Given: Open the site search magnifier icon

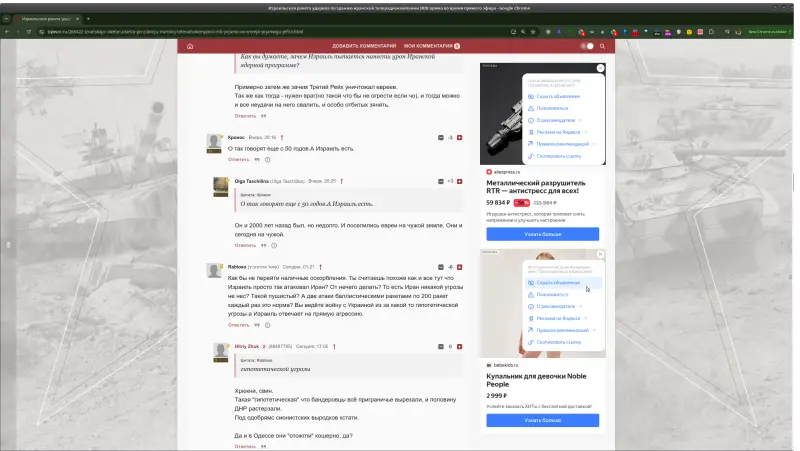Looking at the screenshot, I should click(x=605, y=46).
